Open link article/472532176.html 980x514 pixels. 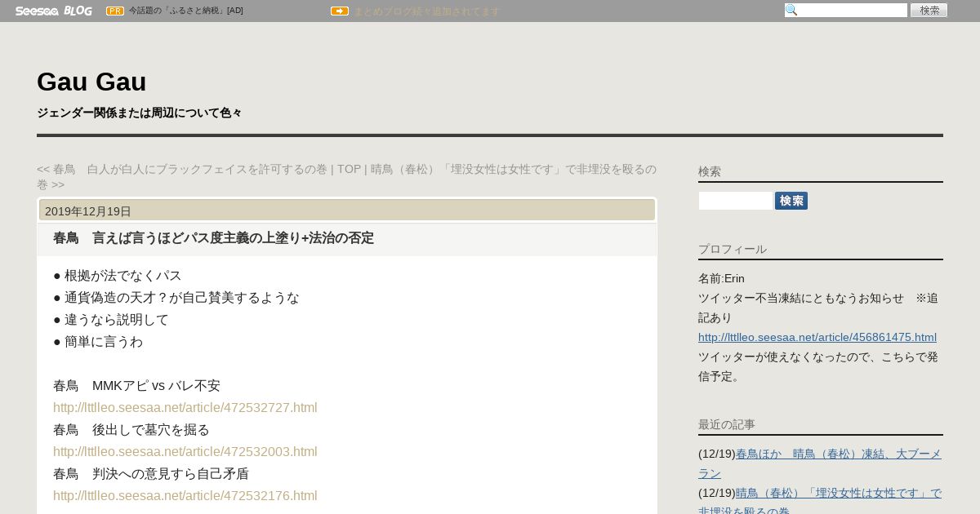tap(185, 496)
